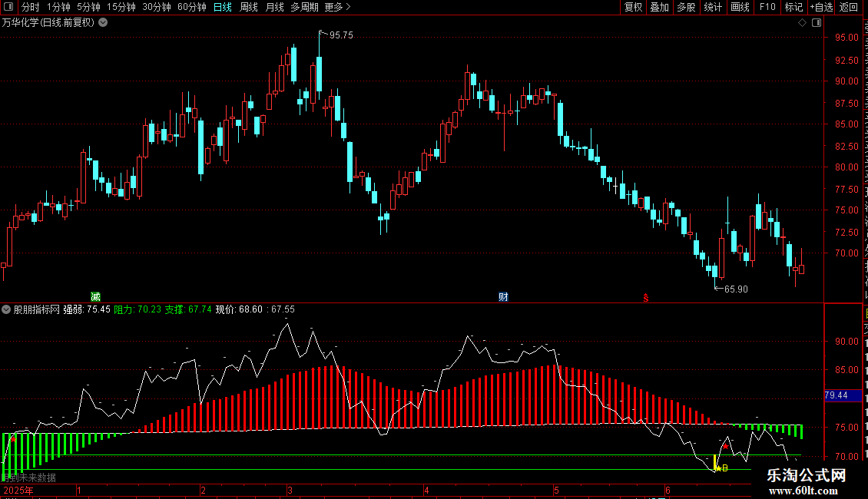Click the 股朋指标网 indicator name
The width and height of the screenshot is (868, 499).
(x=37, y=309)
